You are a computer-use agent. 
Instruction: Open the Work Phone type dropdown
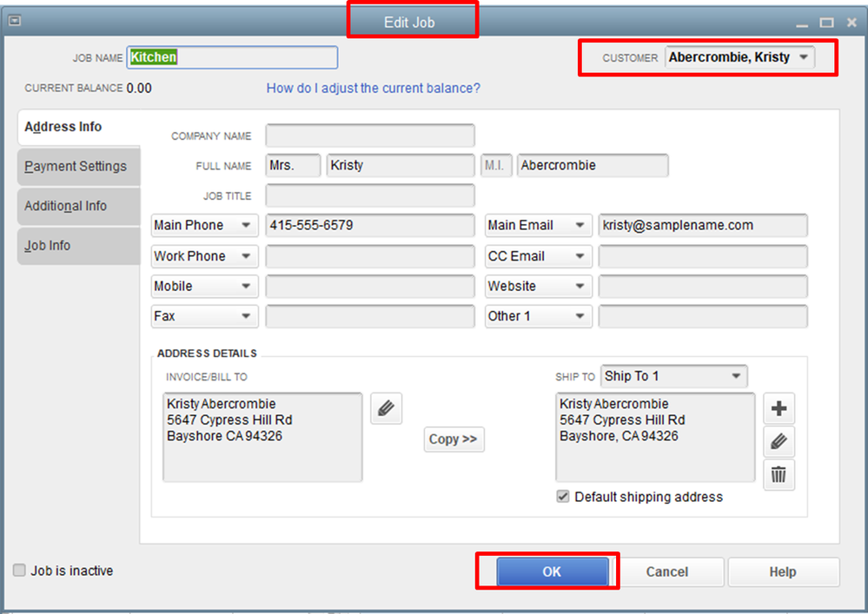pyautogui.click(x=204, y=256)
